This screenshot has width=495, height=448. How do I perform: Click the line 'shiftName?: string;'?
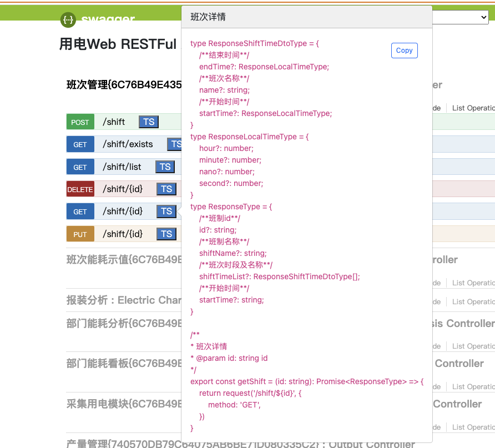(x=233, y=253)
